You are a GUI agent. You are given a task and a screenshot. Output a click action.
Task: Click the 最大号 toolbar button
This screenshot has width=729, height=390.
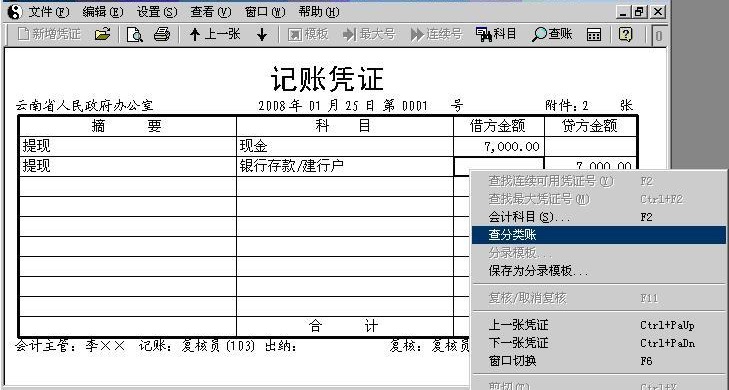[x=369, y=34]
